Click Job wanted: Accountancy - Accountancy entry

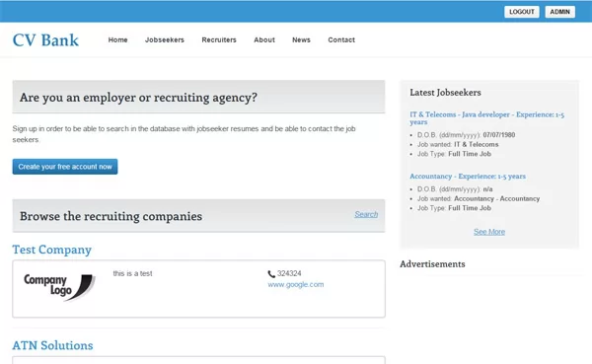coord(479,198)
